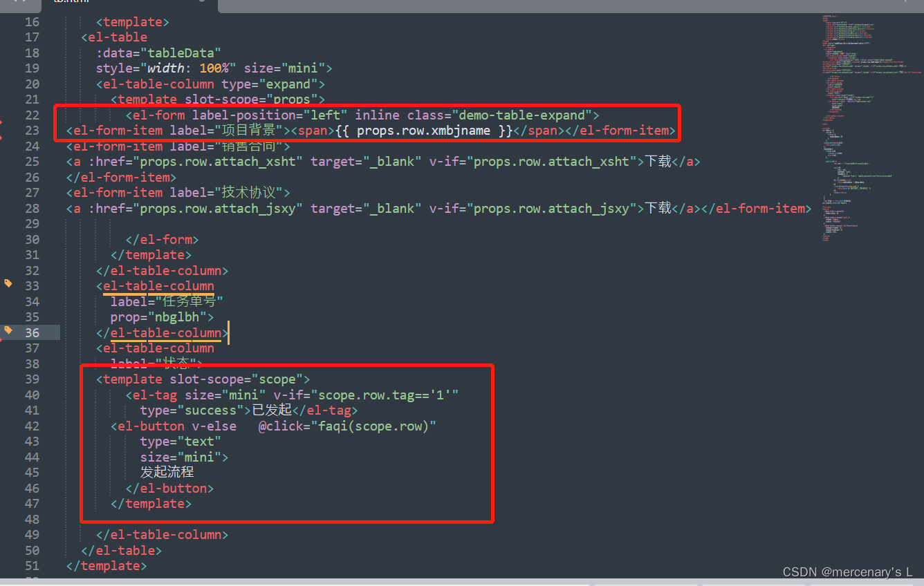Click the closing template tag on line 31
Screen dimensions: 924x586
tap(151, 255)
